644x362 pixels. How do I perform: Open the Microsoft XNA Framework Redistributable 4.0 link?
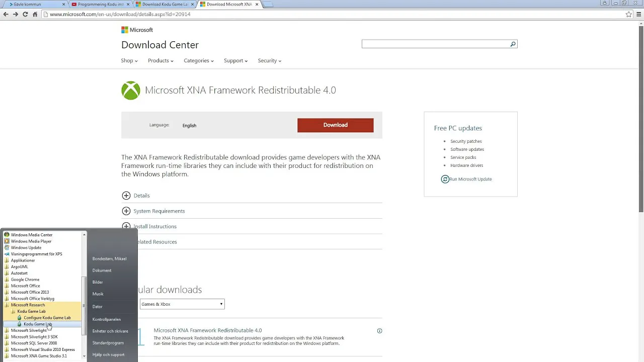(208, 330)
